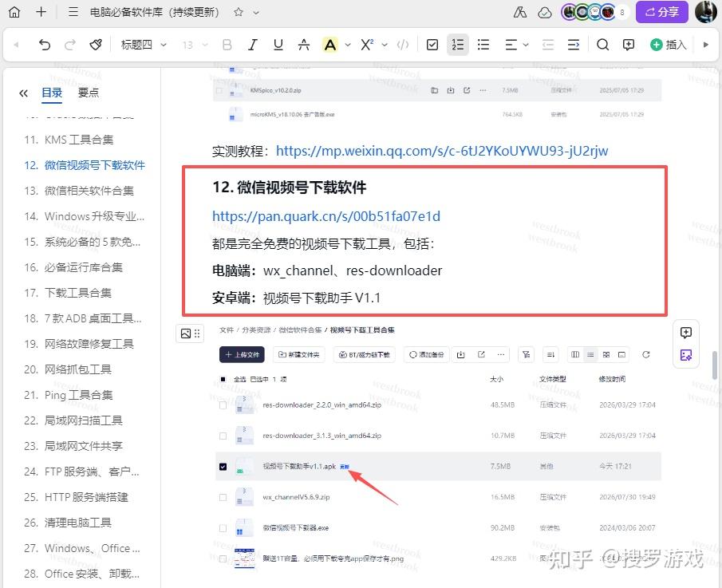Jump to 14. Windows 升级专业 section
The image size is (722, 588).
[x=85, y=216]
